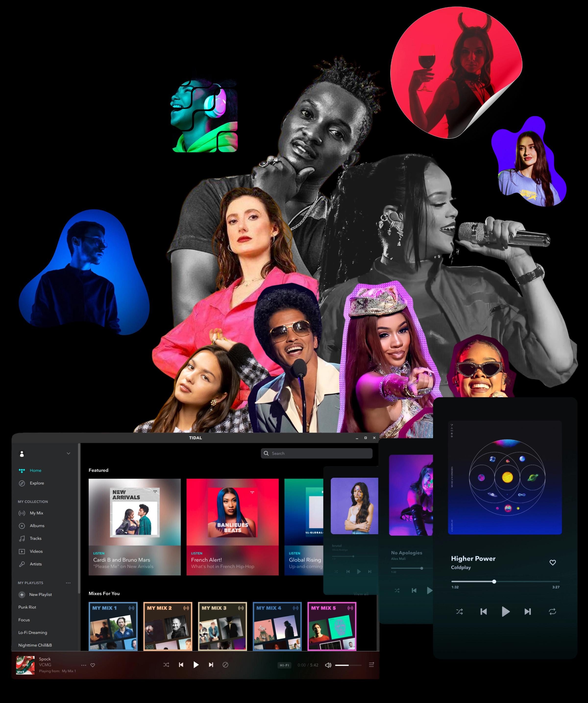Toggle repeat on the Higher Power card
This screenshot has width=588, height=703.
pyautogui.click(x=552, y=612)
